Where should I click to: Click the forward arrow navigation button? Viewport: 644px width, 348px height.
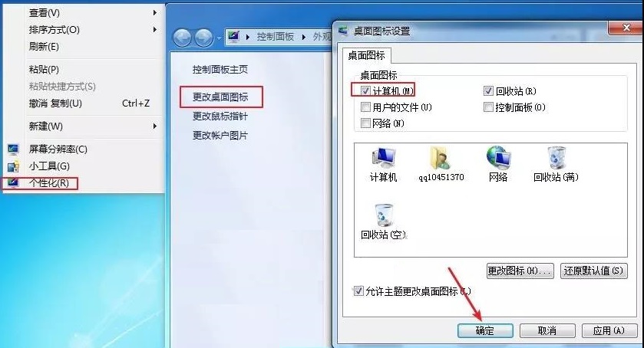203,38
